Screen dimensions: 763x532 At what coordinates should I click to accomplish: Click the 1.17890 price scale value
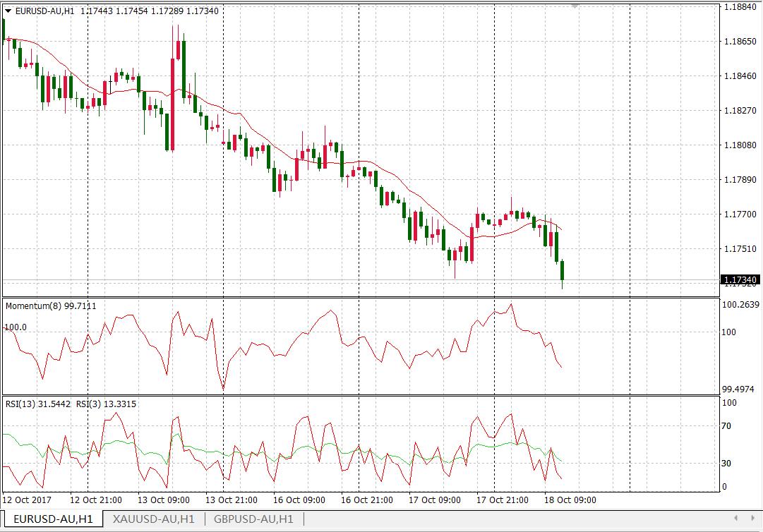point(740,179)
